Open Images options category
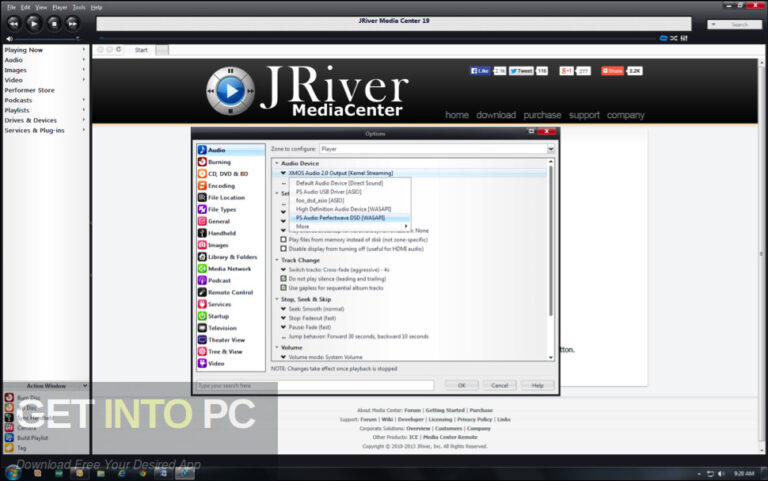This screenshot has height=481, width=768. [218, 245]
